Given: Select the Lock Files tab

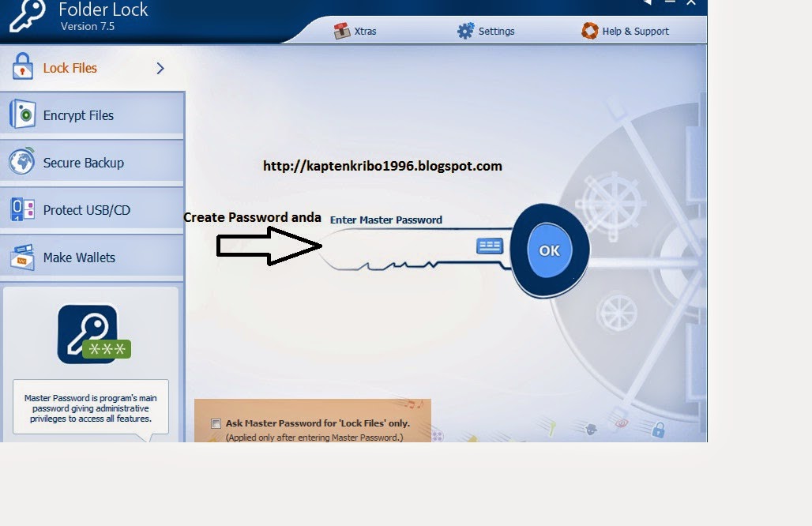Looking at the screenshot, I should (x=92, y=69).
